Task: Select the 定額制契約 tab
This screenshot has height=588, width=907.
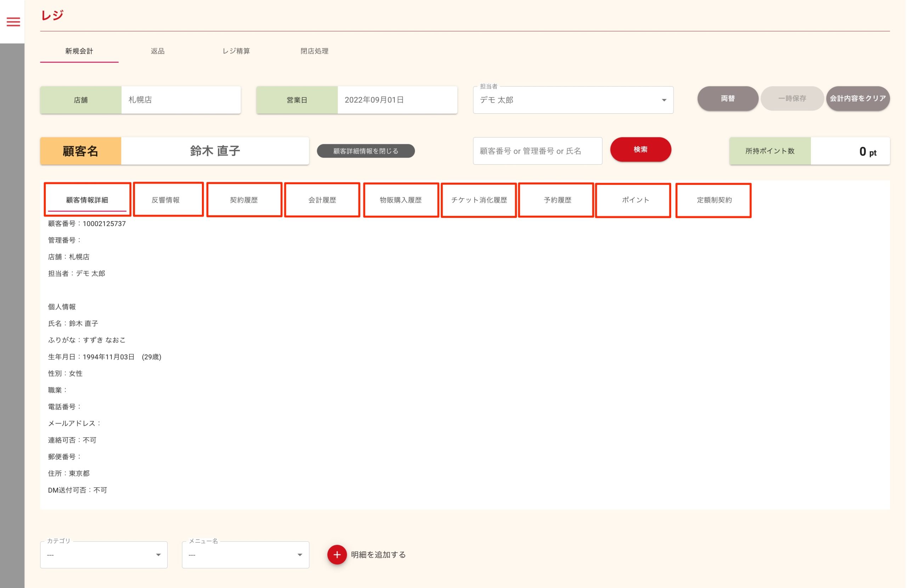Action: (714, 200)
